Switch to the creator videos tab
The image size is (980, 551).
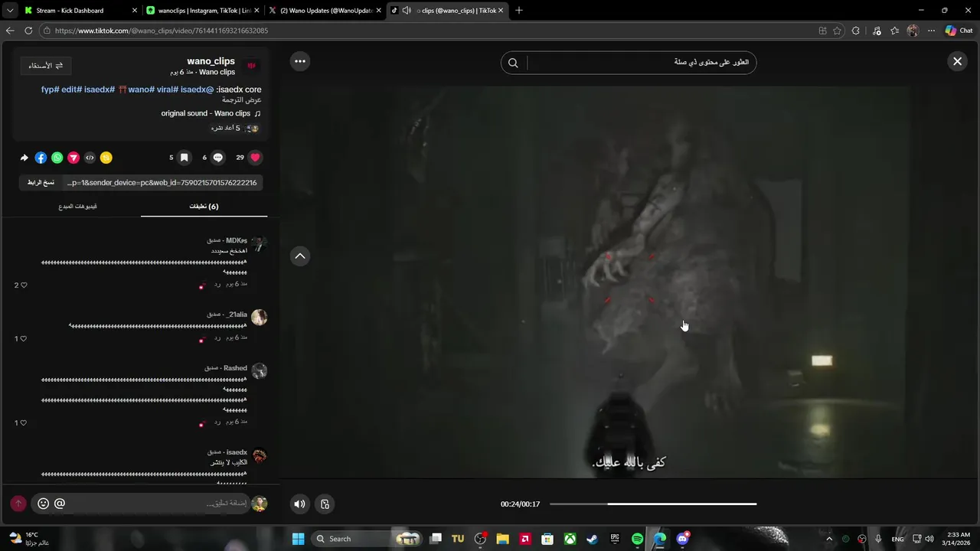click(x=77, y=207)
